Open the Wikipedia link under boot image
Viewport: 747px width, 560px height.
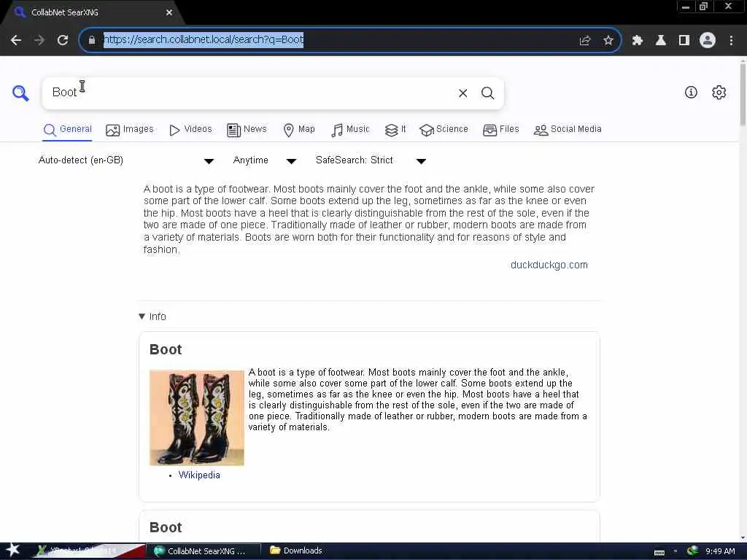(199, 475)
